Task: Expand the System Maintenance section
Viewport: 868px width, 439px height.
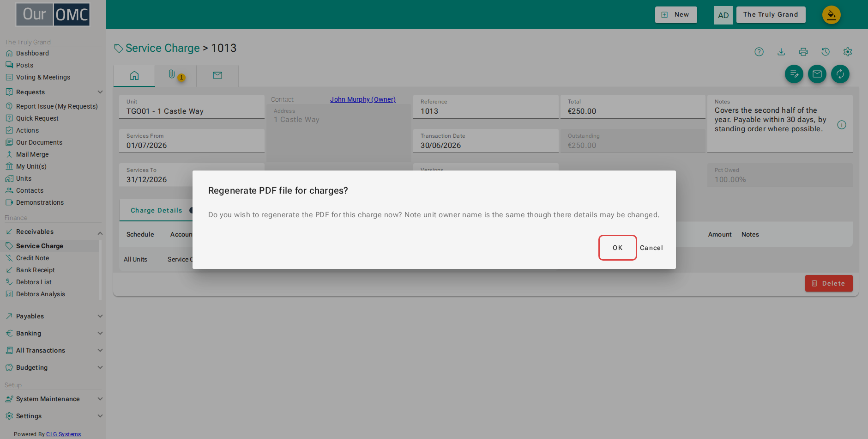Action: 54,399
